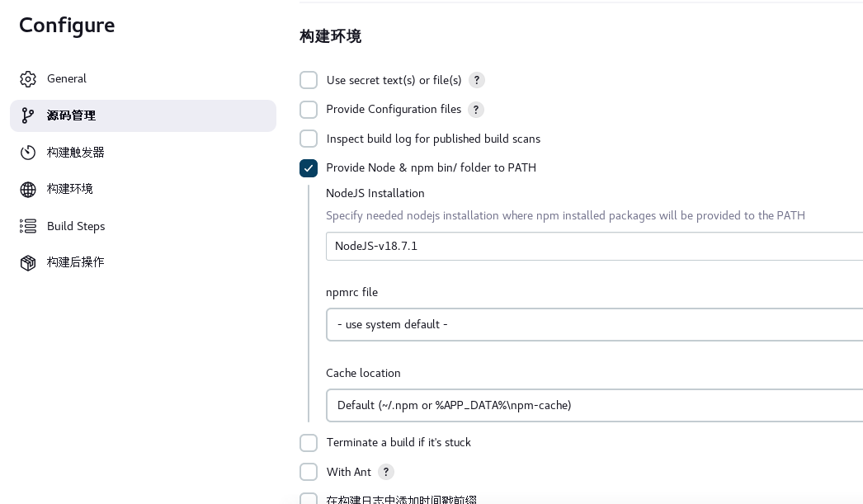Image resolution: width=863 pixels, height=504 pixels.
Task: Uncheck Provide Node & npm bin/ folder
Action: coord(309,167)
